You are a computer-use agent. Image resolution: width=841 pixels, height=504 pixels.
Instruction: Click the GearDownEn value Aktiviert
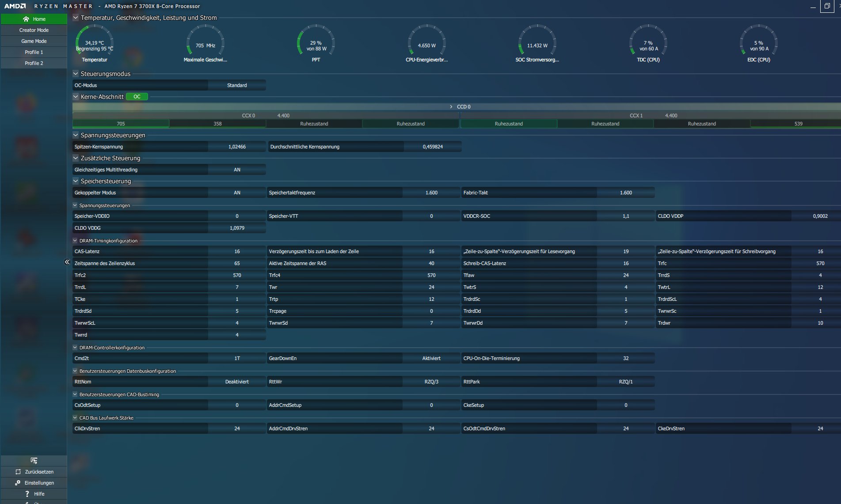[431, 358]
